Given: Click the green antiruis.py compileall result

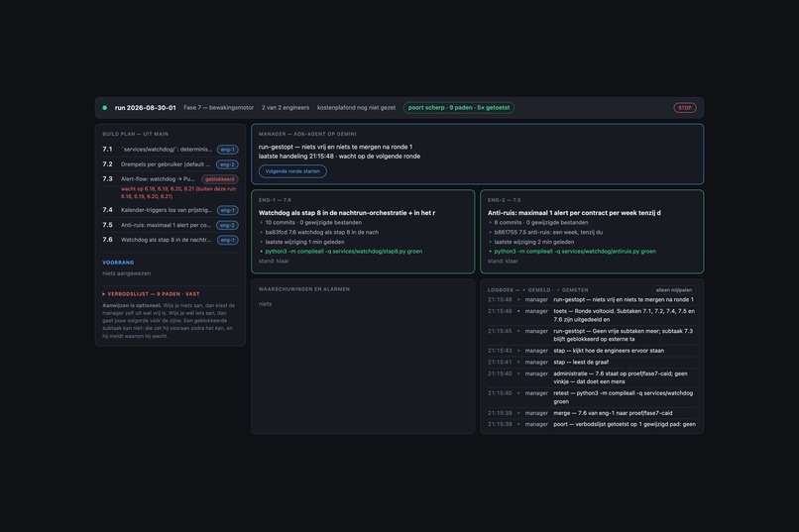Looking at the screenshot, I should [x=575, y=252].
